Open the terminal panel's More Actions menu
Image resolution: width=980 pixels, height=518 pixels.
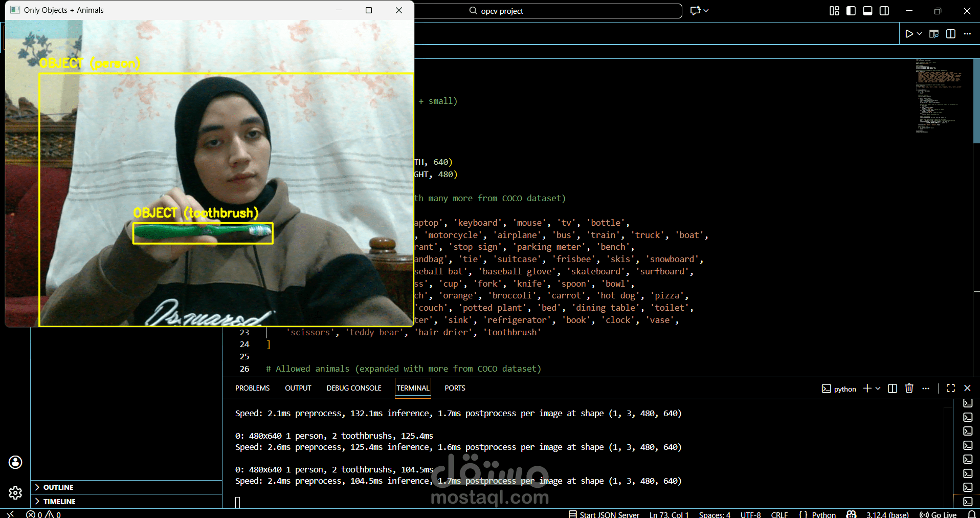[x=926, y=389]
